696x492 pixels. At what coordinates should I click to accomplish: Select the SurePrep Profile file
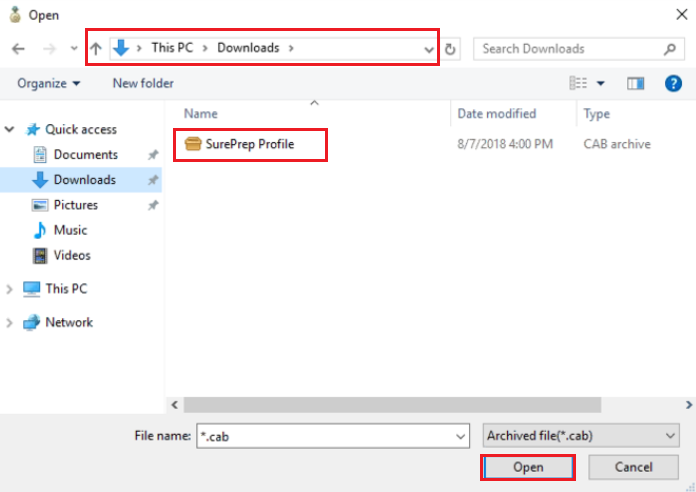[249, 144]
